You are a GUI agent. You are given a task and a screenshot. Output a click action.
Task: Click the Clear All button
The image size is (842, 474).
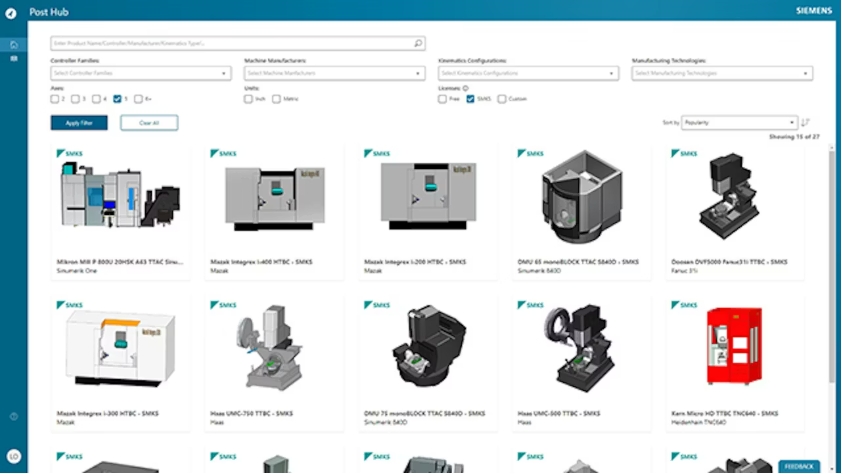click(x=149, y=123)
